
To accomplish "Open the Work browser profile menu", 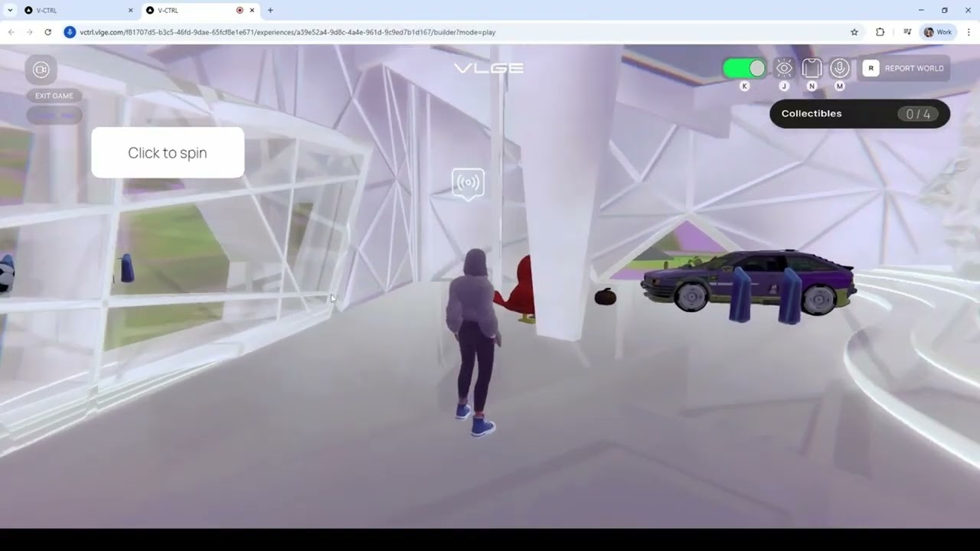I will click(x=937, y=32).
